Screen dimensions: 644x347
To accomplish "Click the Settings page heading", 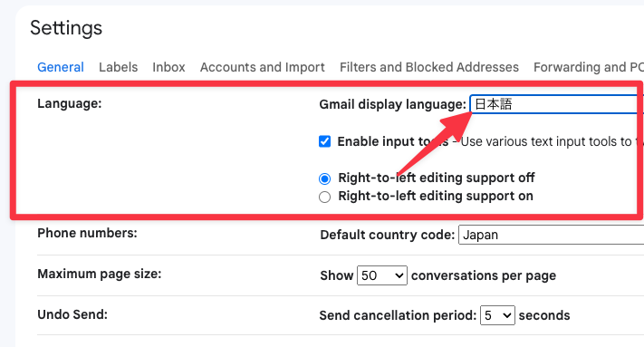I will pyautogui.click(x=66, y=28).
